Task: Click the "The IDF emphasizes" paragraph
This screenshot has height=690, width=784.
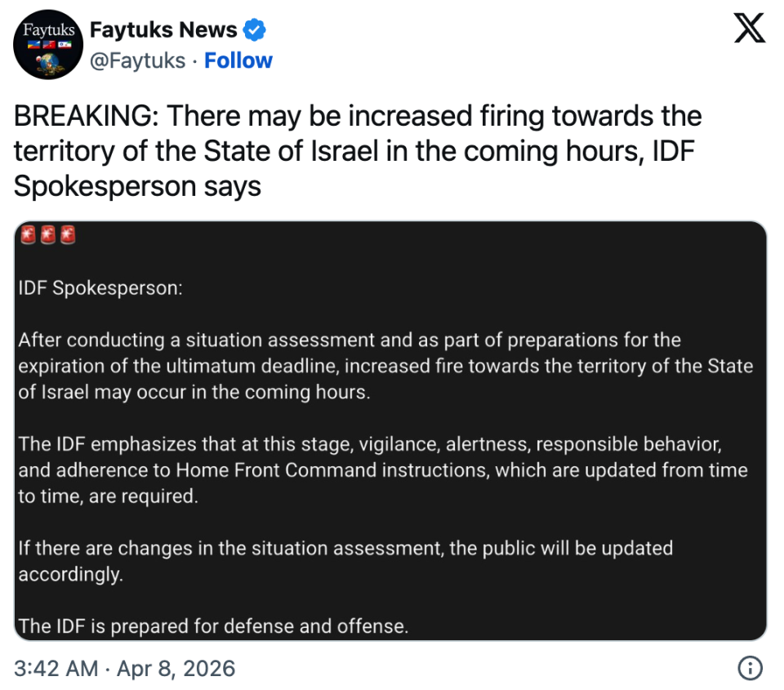Action: (x=382, y=470)
